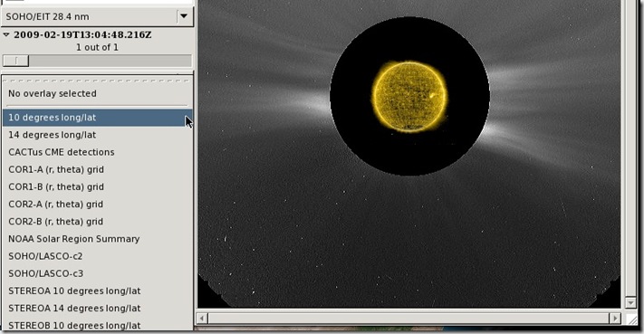Click the yellow EIT solar disk image

[x=410, y=97]
